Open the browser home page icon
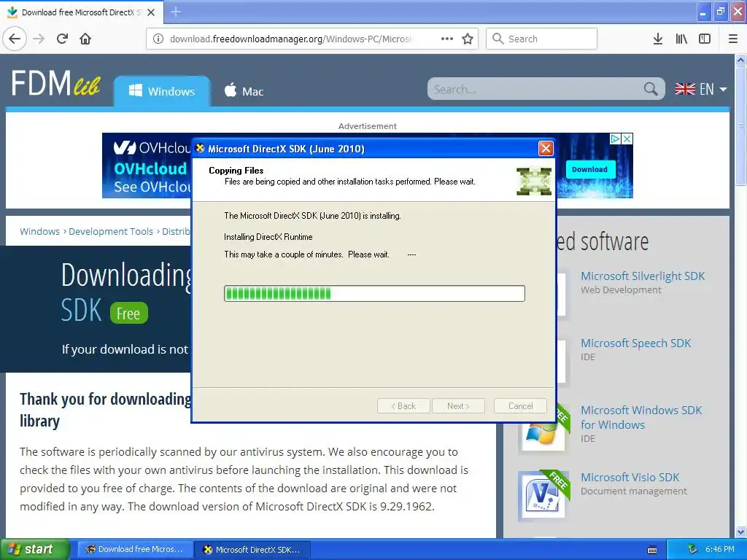The height and width of the screenshot is (560, 747). point(85,39)
